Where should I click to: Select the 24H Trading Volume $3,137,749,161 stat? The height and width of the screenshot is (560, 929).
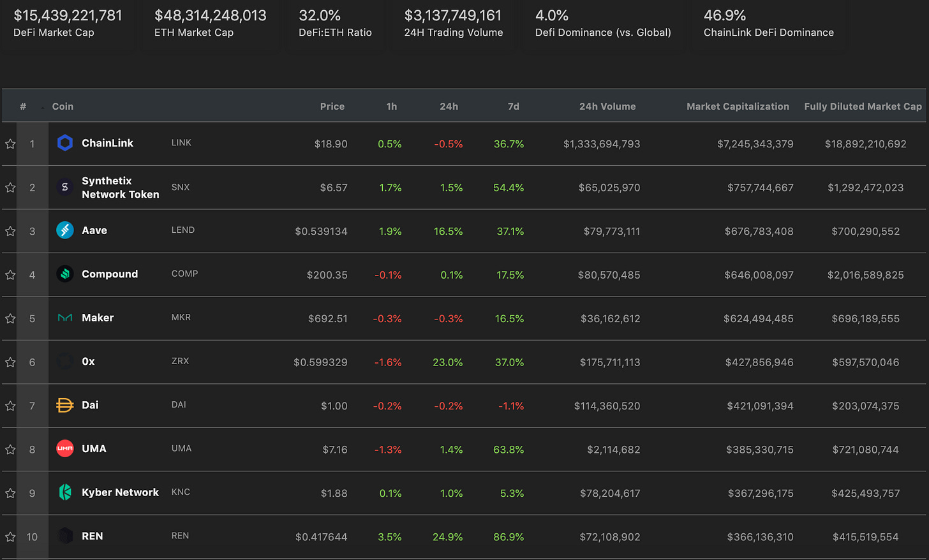pos(454,23)
